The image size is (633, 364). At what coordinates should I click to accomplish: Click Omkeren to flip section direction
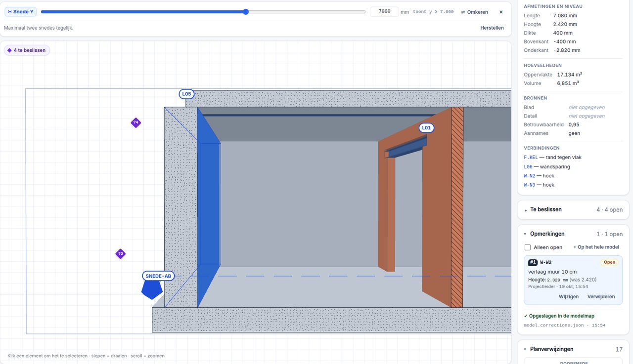(474, 12)
